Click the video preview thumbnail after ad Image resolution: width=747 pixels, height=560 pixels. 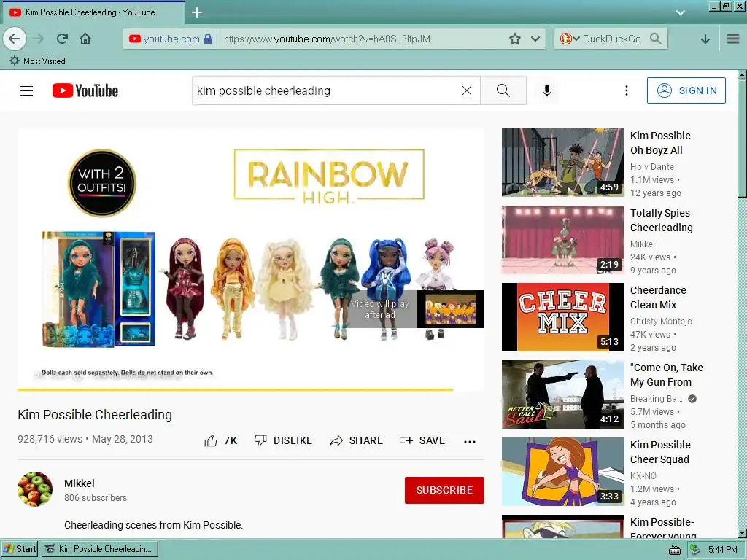click(x=451, y=309)
